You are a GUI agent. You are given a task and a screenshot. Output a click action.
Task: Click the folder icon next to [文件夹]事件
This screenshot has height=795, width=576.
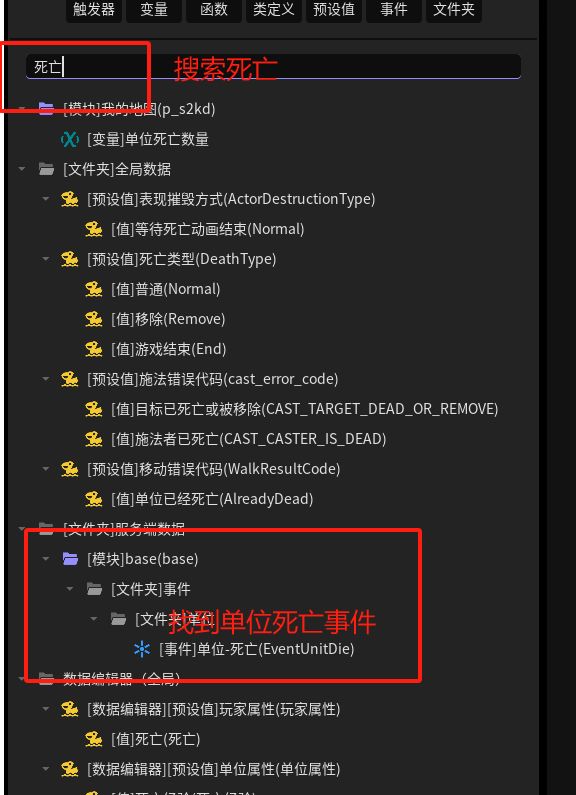tap(94, 589)
